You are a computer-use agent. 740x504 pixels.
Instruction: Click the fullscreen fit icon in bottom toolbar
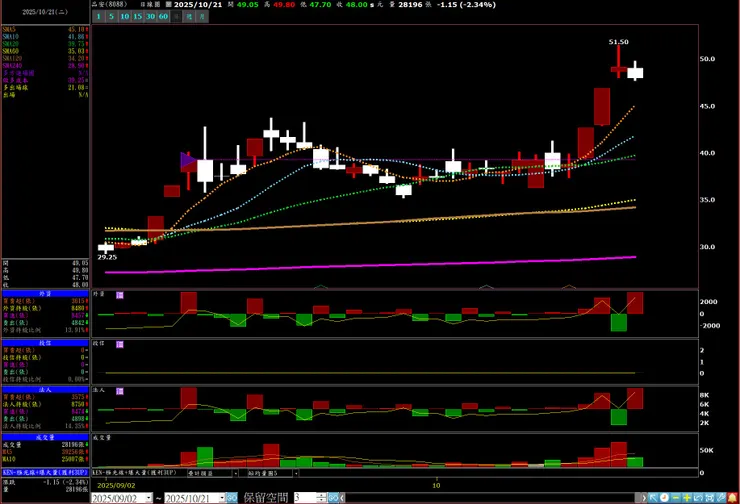[709, 498]
